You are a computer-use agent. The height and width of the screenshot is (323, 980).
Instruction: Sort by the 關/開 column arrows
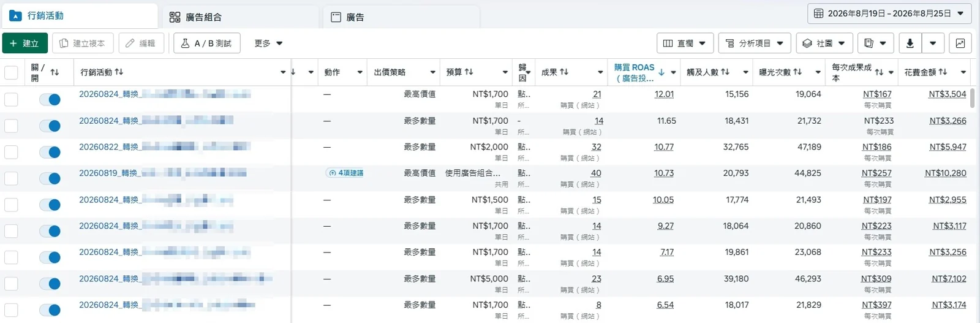click(55, 72)
